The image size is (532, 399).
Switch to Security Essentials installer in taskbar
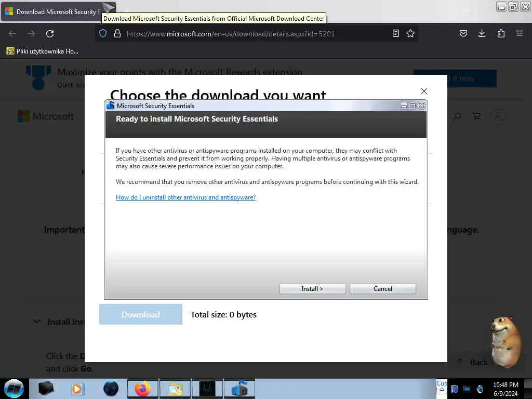point(240,389)
